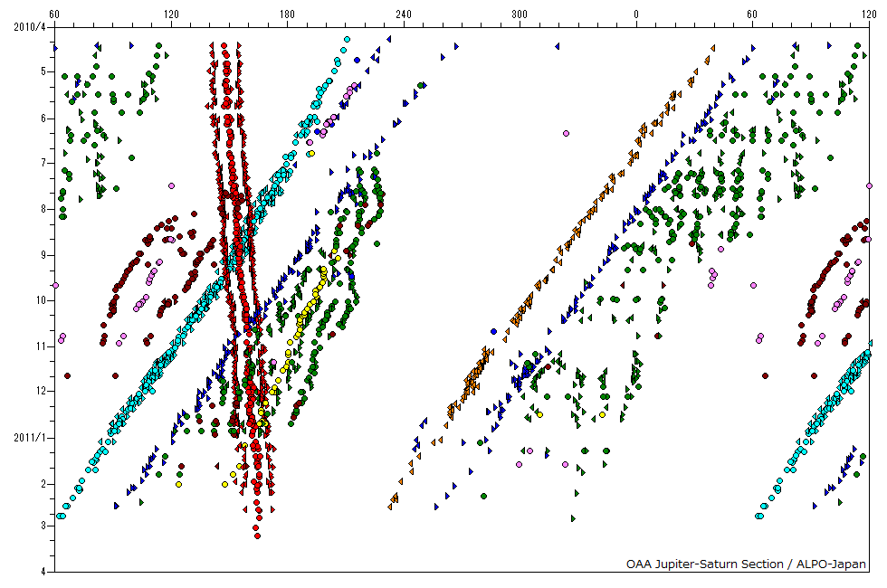Click the lone blue circle near month 11

point(494,332)
